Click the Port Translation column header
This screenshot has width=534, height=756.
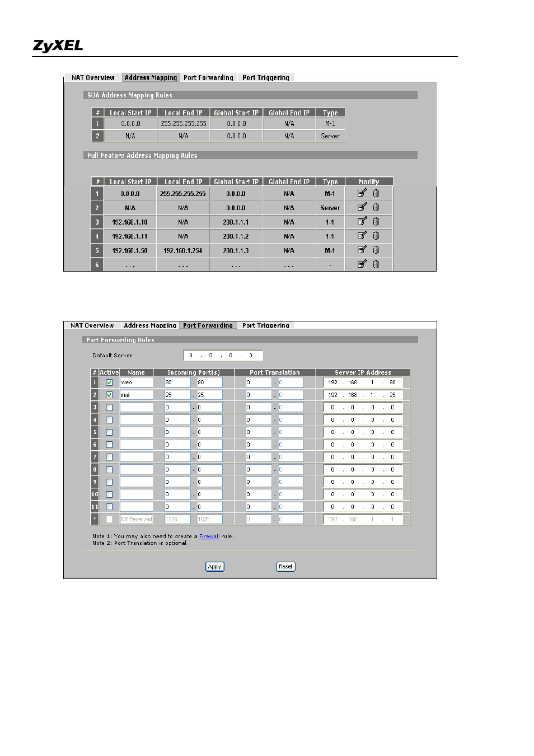point(274,372)
